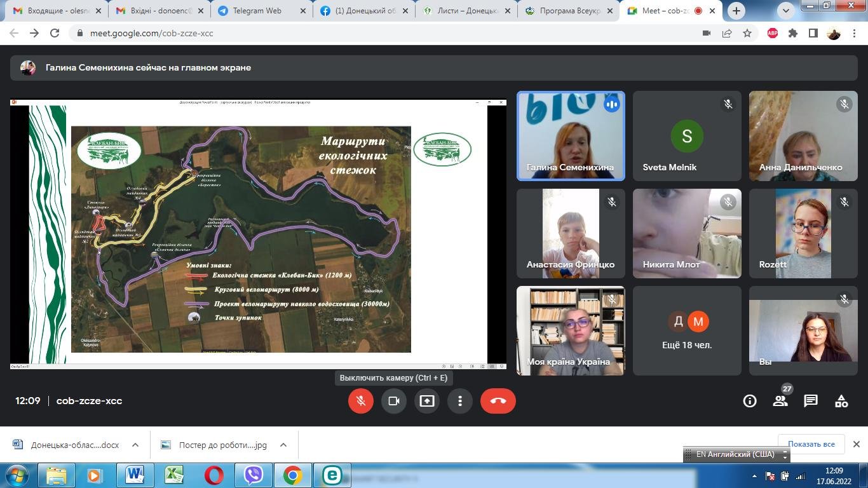This screenshot has height=488, width=868.
Task: Open File Explorer from taskbar
Action: 57,475
